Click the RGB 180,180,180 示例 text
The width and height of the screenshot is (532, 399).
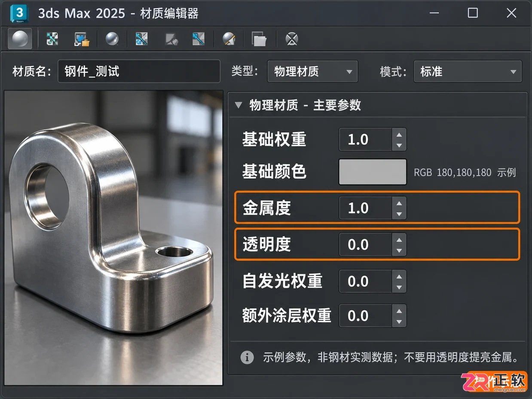tap(465, 173)
